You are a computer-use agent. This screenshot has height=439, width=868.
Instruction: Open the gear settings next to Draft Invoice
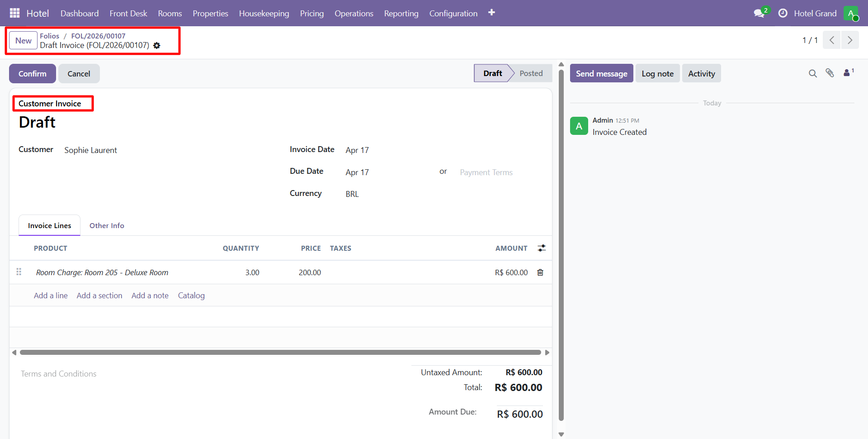[156, 45]
